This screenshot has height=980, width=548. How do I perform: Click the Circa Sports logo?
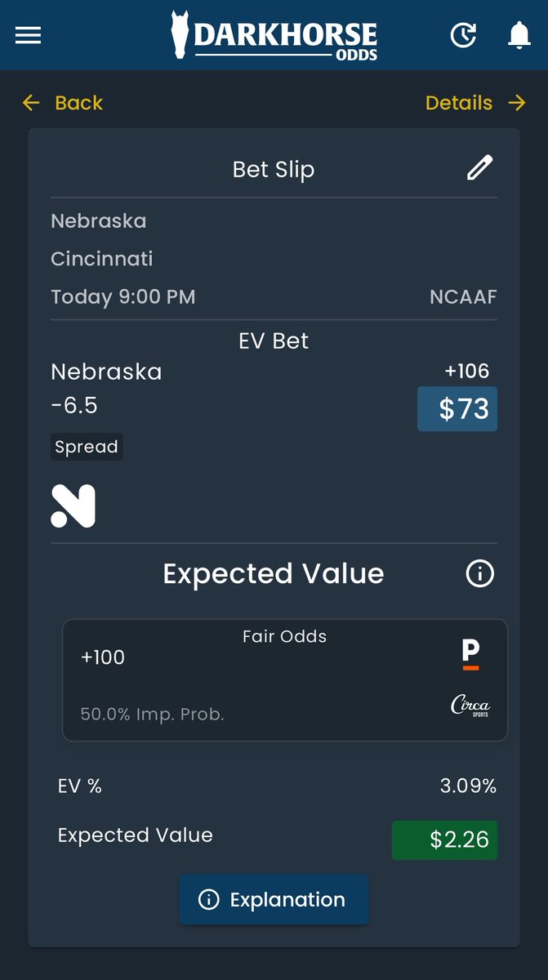pyautogui.click(x=470, y=706)
